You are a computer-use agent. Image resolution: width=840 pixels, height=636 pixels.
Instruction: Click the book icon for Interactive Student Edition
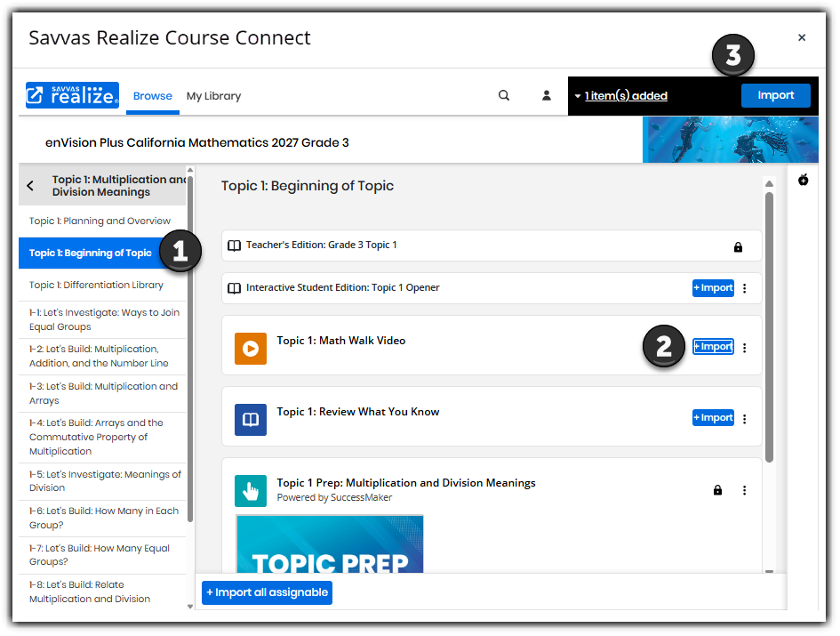(234, 288)
